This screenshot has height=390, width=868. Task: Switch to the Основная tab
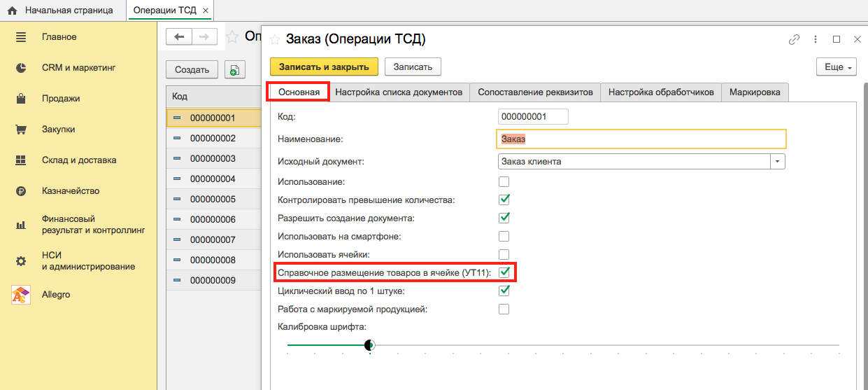pos(299,92)
